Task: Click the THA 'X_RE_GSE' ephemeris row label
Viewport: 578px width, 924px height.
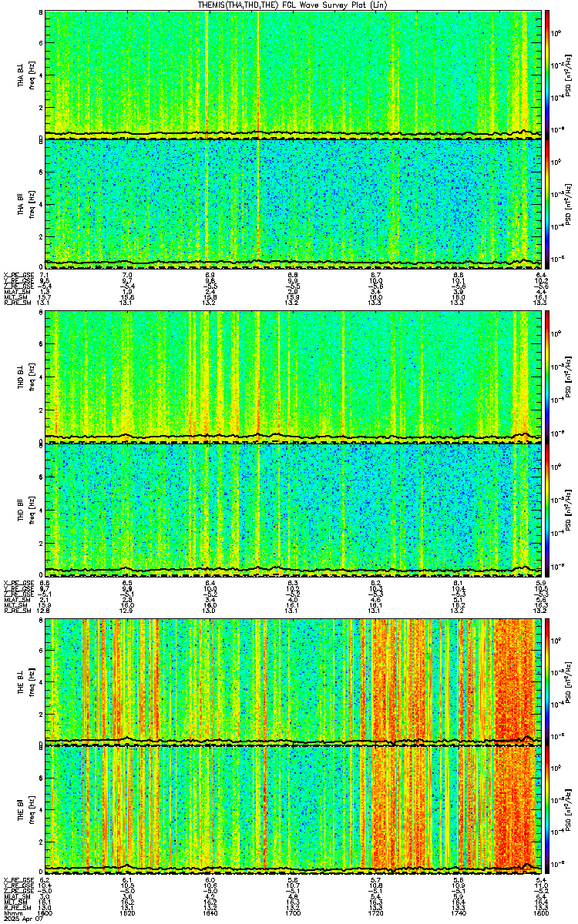Action: (17, 274)
